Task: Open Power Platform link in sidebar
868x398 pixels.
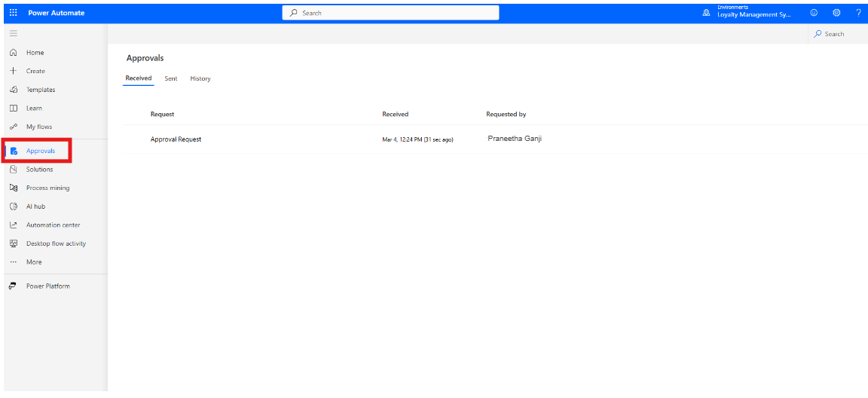Action: 47,286
